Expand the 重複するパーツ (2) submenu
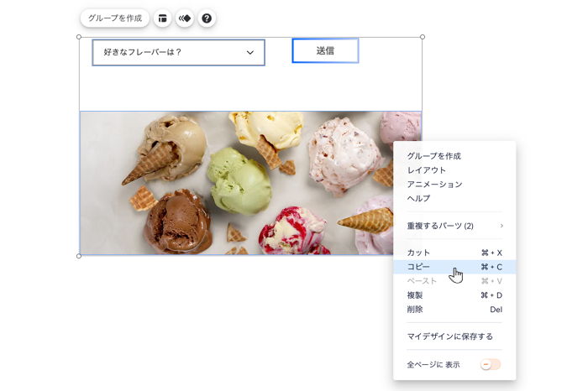This screenshot has width=588, height=391. pyautogui.click(x=454, y=226)
